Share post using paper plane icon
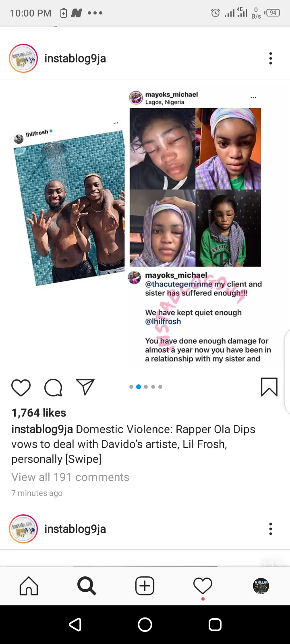Image resolution: width=290 pixels, height=644 pixels. (x=85, y=387)
